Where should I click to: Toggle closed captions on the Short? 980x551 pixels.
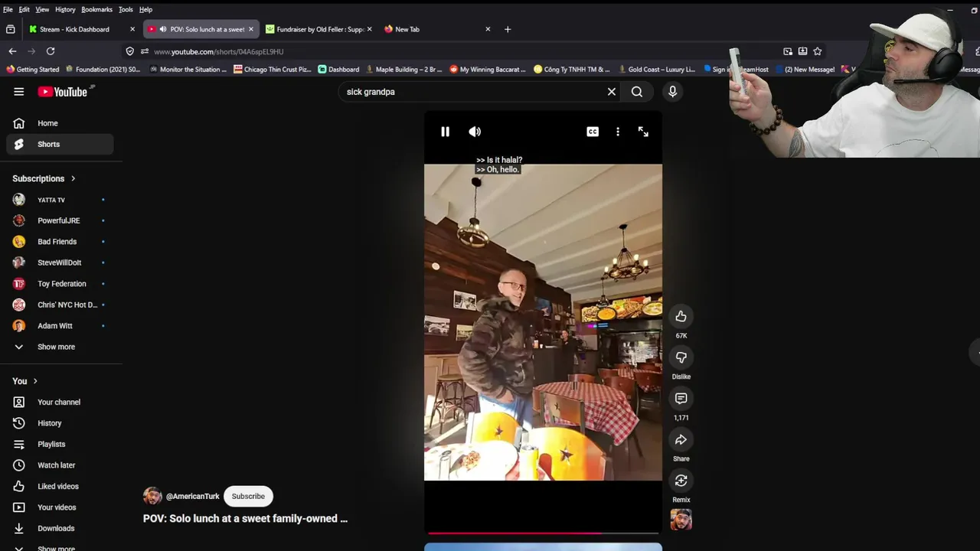tap(593, 132)
